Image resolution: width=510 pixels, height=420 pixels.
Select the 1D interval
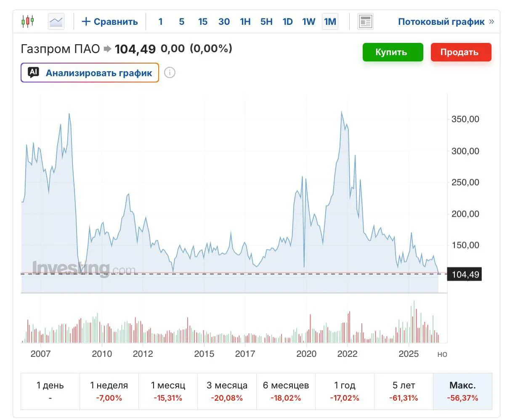(x=287, y=21)
